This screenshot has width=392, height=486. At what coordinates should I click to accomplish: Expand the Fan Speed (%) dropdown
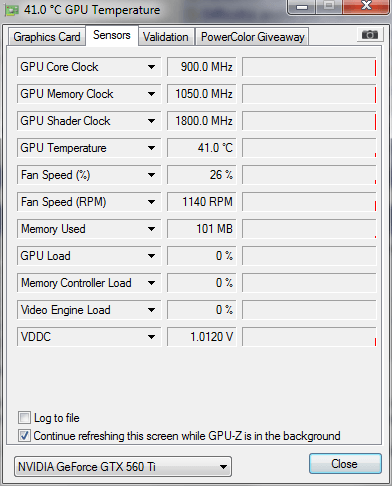click(x=151, y=175)
